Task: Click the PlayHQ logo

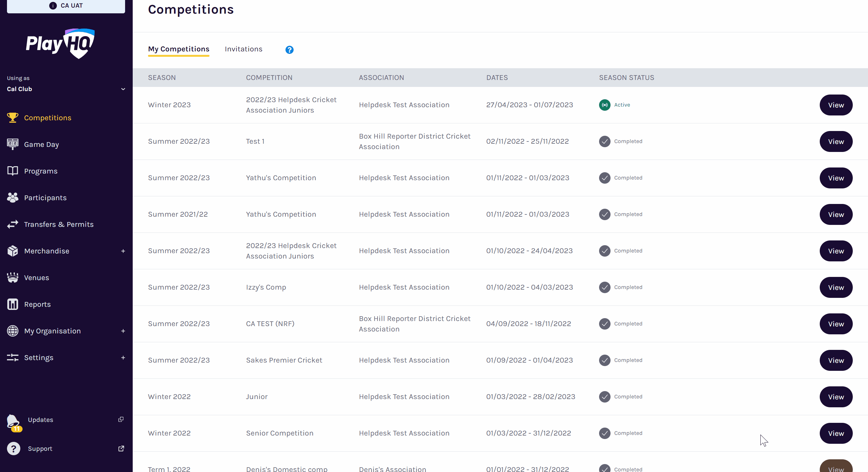Action: tap(61, 44)
